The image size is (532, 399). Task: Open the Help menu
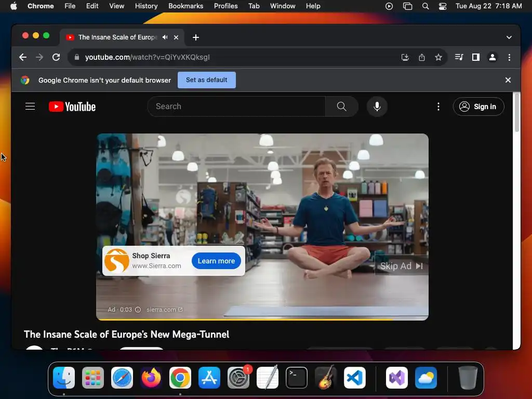point(313,6)
